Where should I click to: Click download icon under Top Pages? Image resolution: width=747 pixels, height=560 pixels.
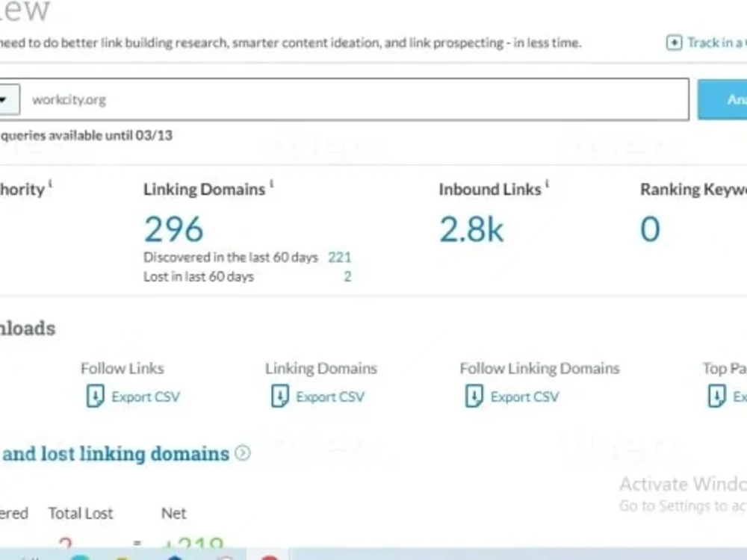click(717, 396)
